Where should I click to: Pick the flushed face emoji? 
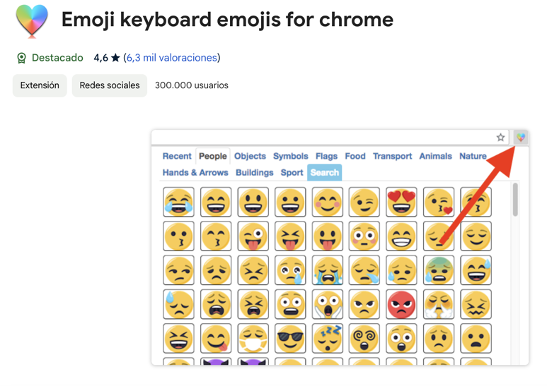tap(365, 236)
